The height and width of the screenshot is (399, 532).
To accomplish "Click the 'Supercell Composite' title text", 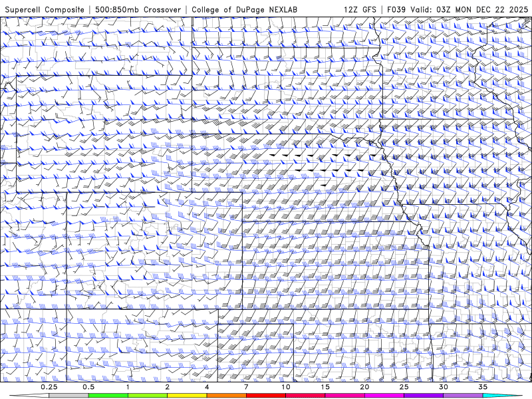I will click(x=45, y=9).
